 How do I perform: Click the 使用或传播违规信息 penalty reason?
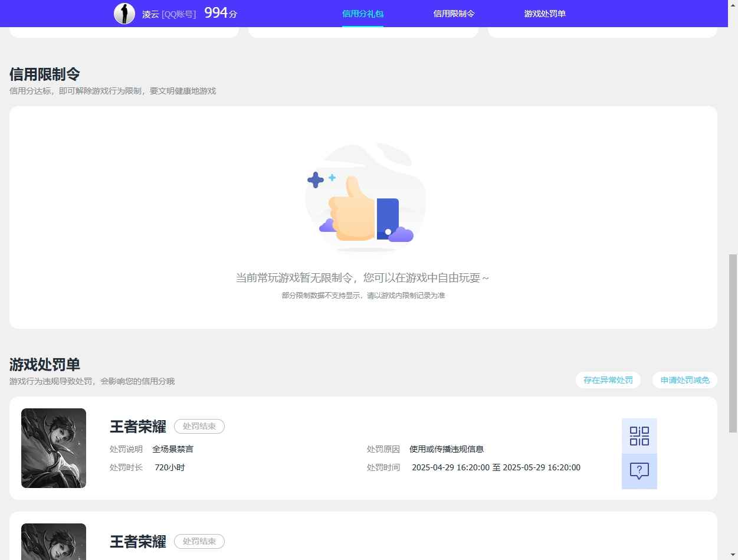tap(447, 449)
